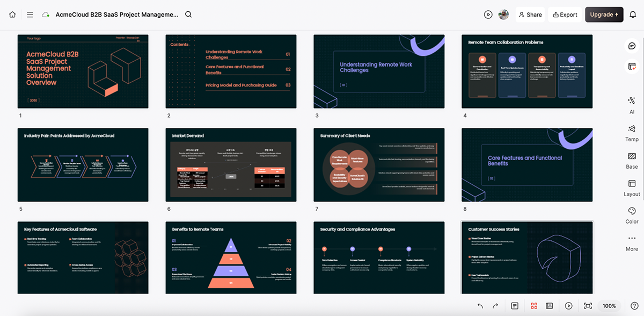The height and width of the screenshot is (316, 644).
Task: Click the Upgrade button
Action: pos(604,15)
